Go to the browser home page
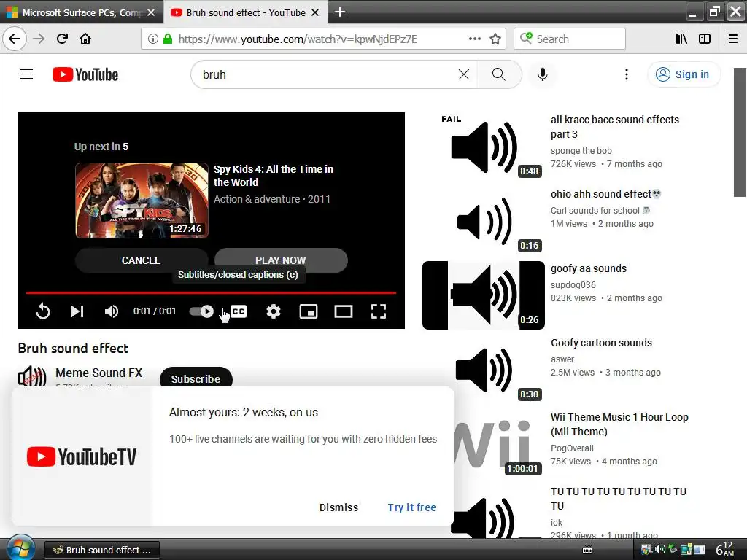 click(85, 39)
